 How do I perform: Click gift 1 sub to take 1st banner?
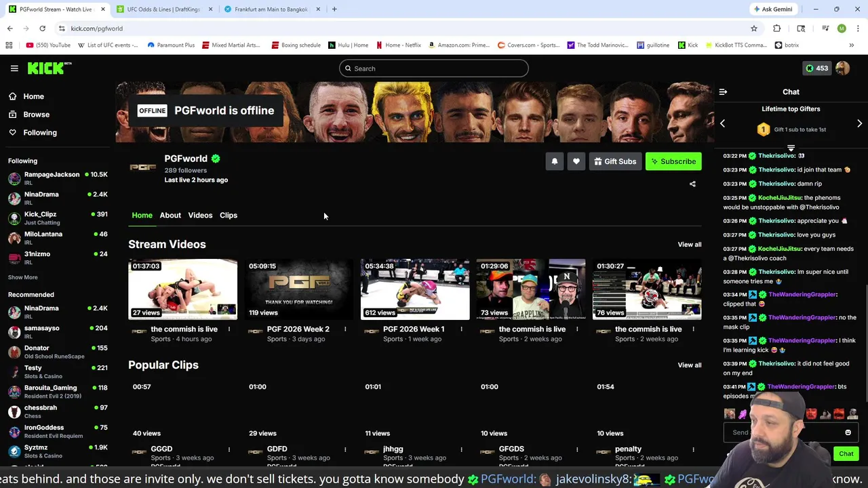(x=791, y=129)
